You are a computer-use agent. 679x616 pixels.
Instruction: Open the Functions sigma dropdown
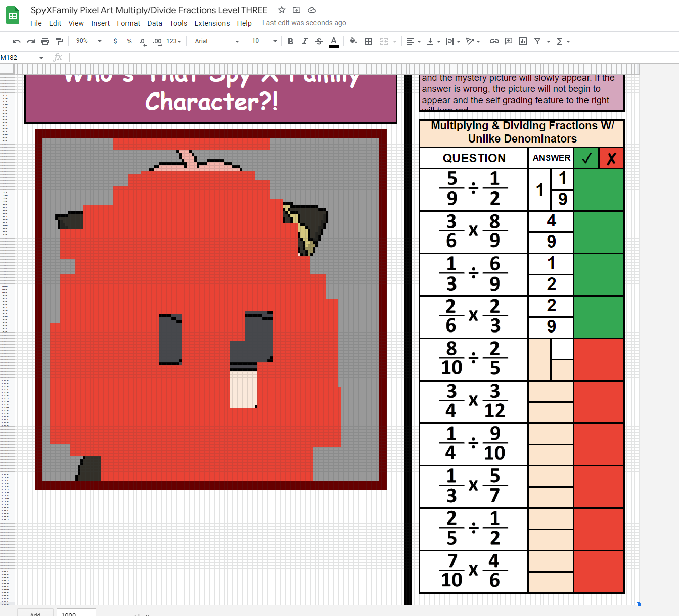point(563,41)
